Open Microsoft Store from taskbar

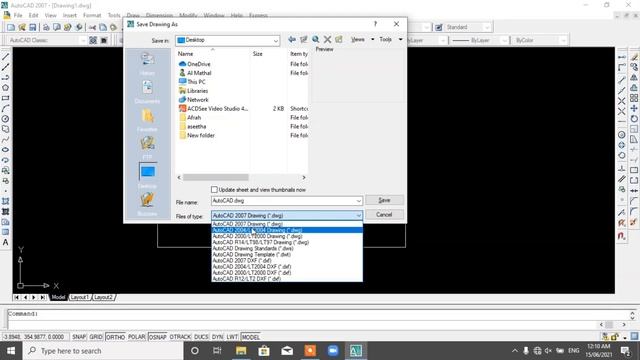[264, 351]
